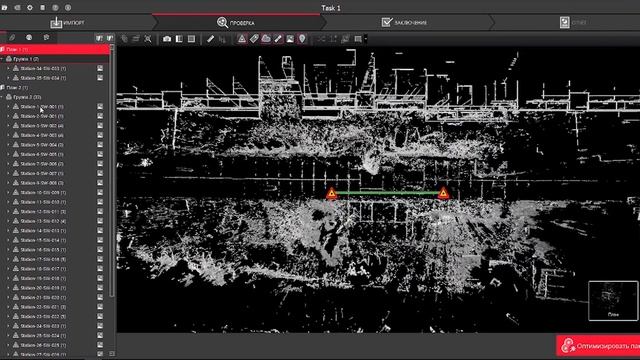Click the right station marker in the view

tap(443, 193)
